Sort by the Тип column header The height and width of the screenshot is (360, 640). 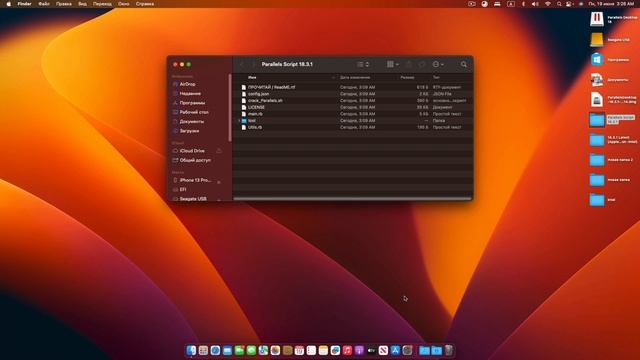436,77
